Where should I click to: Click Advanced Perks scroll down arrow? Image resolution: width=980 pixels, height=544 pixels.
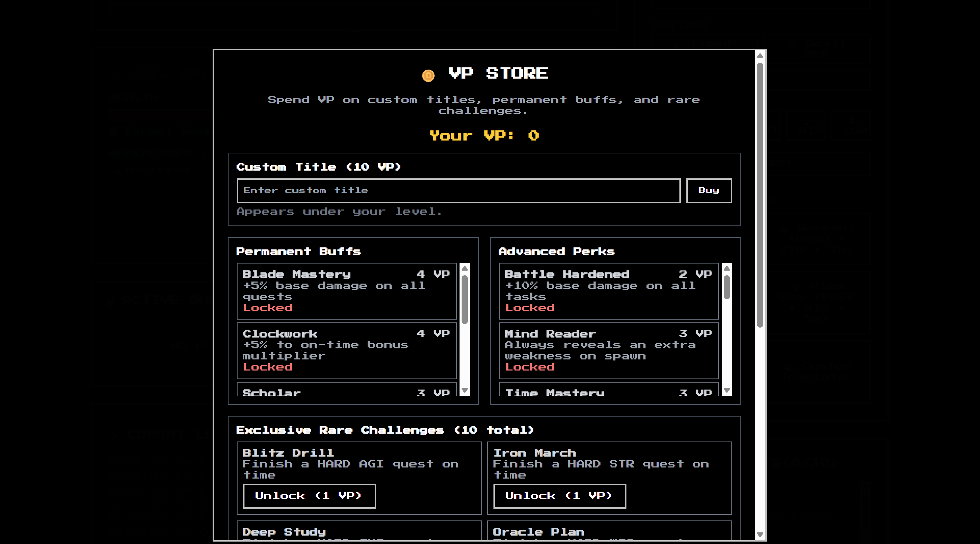click(727, 390)
